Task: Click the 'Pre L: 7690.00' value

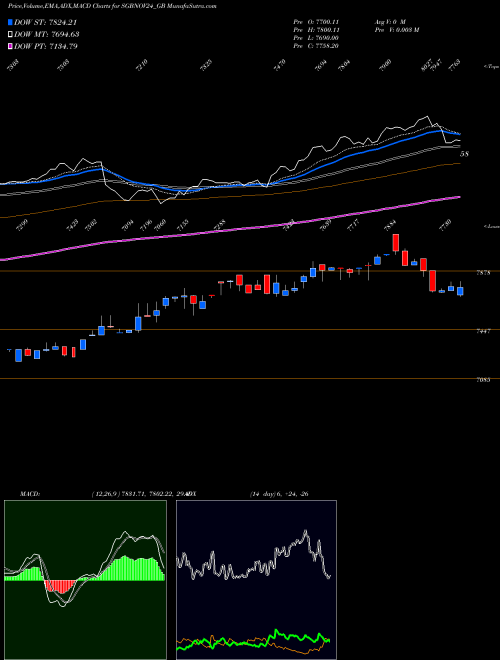Action: (316, 38)
